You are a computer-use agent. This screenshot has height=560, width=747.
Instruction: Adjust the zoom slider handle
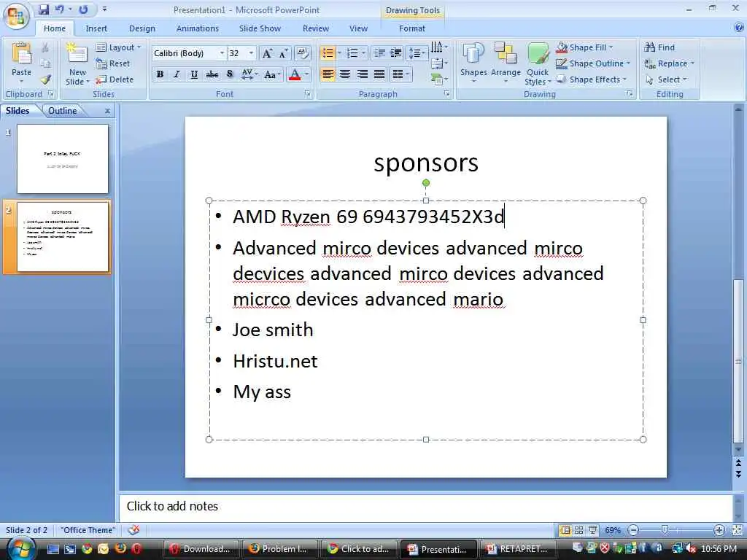coord(665,530)
